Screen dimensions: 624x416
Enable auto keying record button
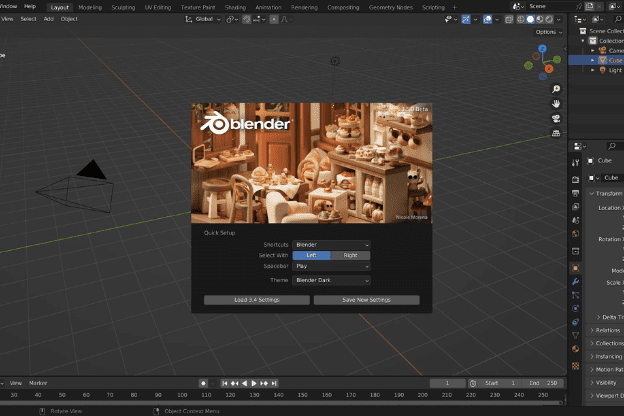point(203,383)
